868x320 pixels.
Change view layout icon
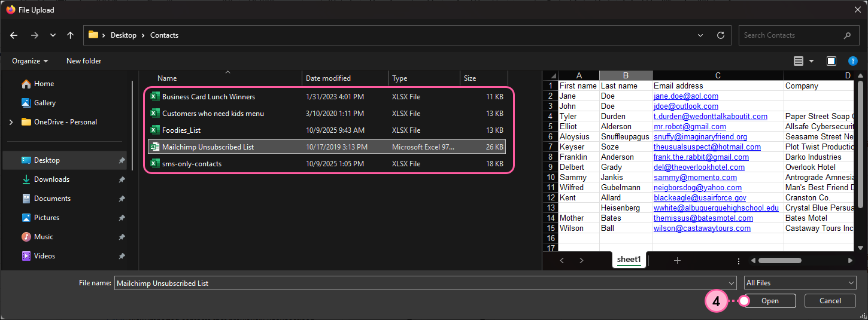click(x=798, y=61)
